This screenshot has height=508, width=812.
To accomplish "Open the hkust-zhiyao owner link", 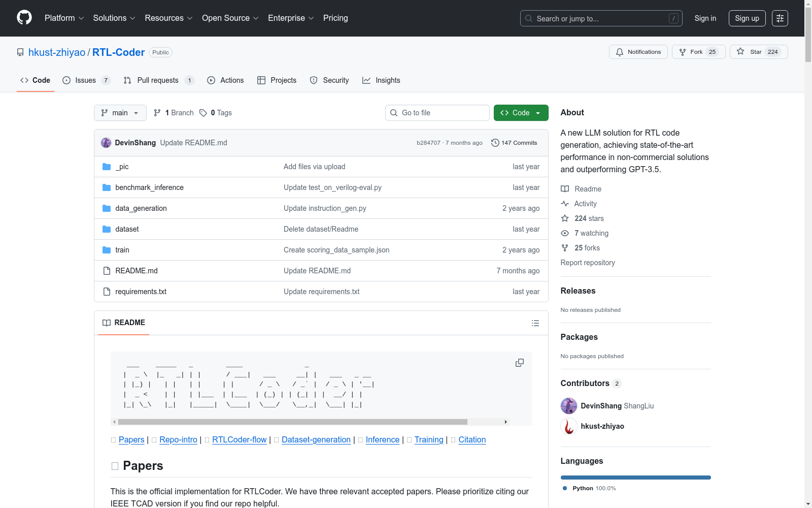I will (57, 52).
